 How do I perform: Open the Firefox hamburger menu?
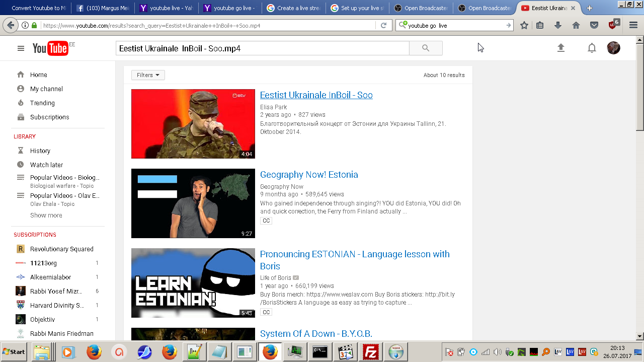coord(633,25)
